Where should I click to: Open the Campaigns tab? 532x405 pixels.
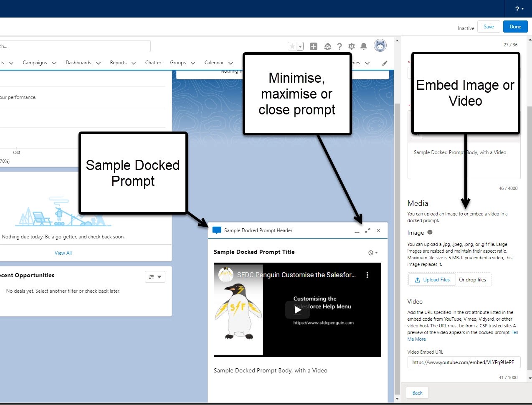click(35, 63)
